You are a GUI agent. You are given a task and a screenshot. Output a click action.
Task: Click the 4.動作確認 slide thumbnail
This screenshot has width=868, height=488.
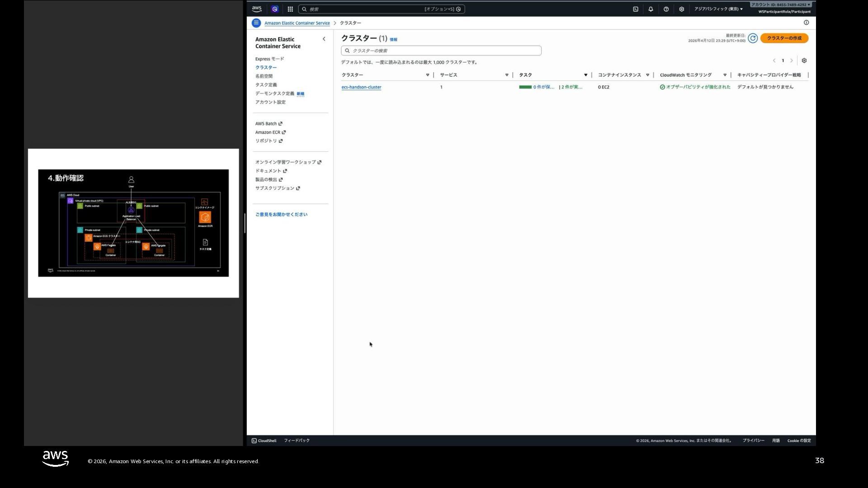click(133, 223)
